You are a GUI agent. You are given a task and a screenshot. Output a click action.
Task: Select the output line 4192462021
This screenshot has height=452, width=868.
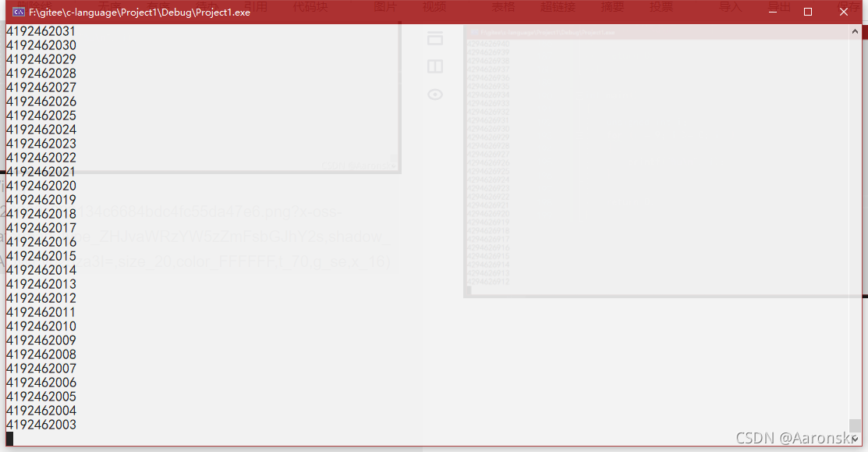pos(41,172)
